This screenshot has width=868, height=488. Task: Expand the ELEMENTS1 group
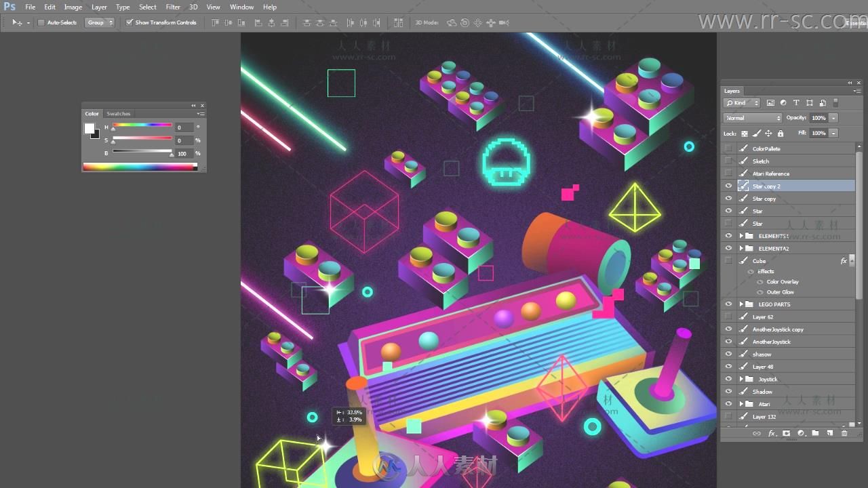tap(741, 236)
